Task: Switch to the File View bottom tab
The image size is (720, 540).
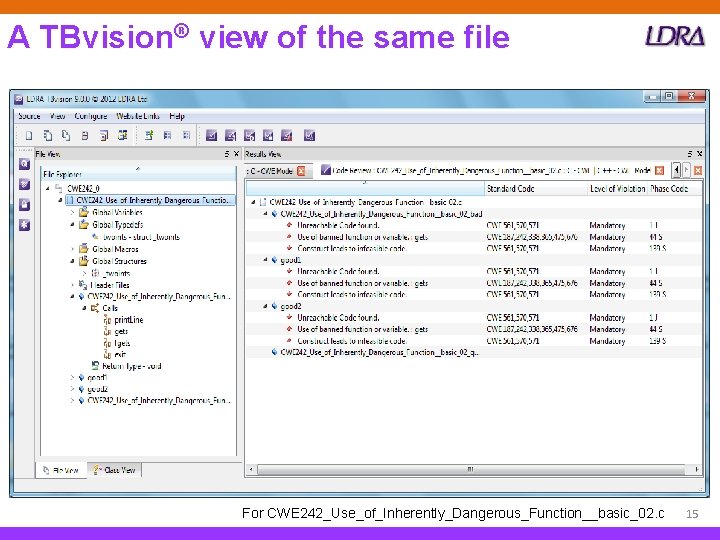Action: click(61, 470)
